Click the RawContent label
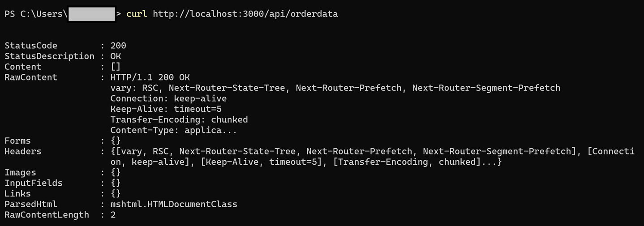 click(31, 77)
